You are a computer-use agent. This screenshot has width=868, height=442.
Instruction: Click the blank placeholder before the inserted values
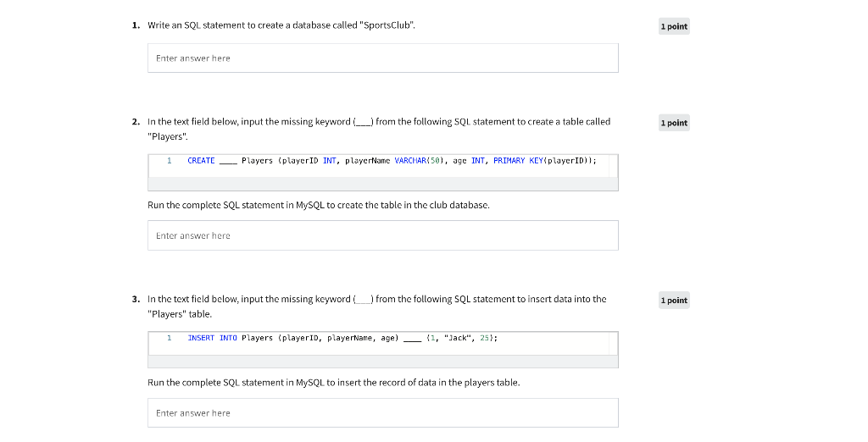click(413, 338)
